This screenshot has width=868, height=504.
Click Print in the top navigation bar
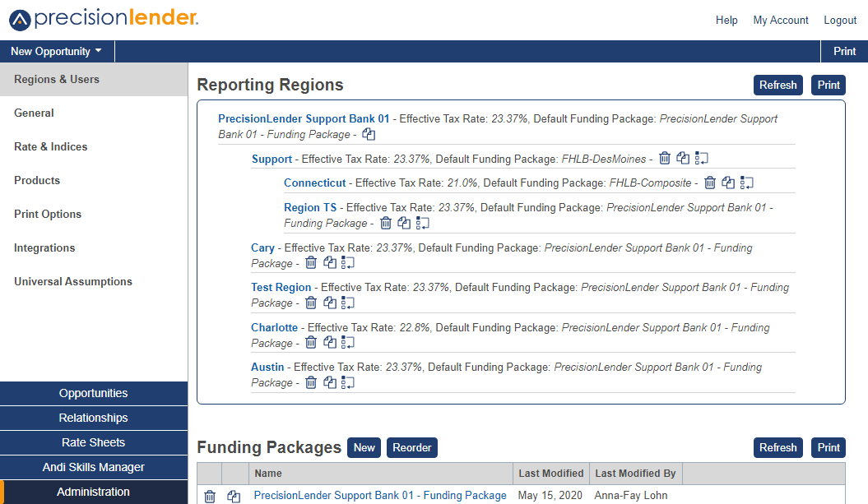[845, 52]
